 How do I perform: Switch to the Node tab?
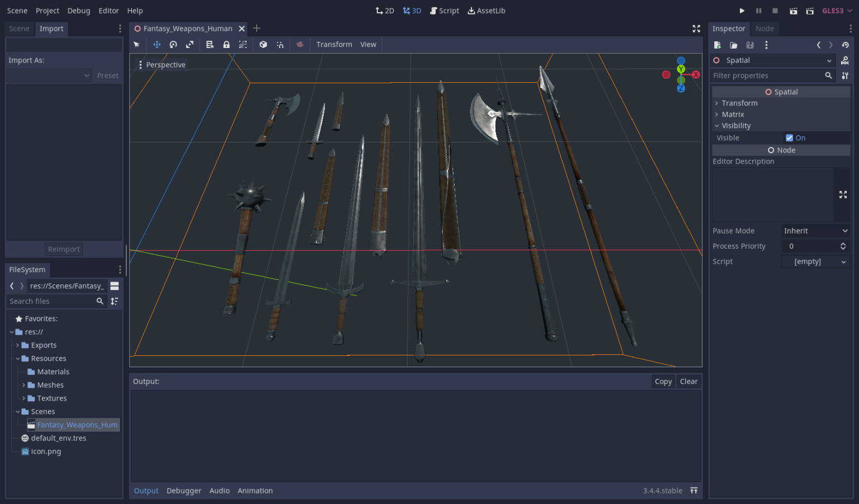(764, 28)
